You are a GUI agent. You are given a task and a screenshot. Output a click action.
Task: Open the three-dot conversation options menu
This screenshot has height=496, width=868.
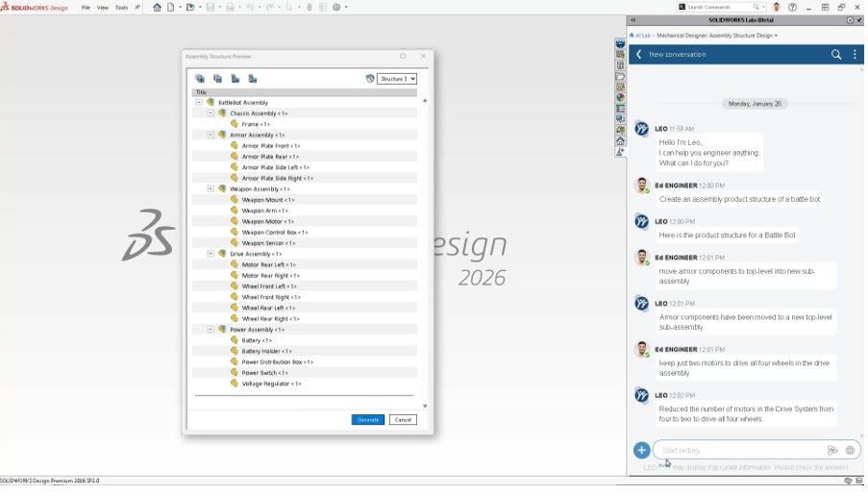point(855,55)
